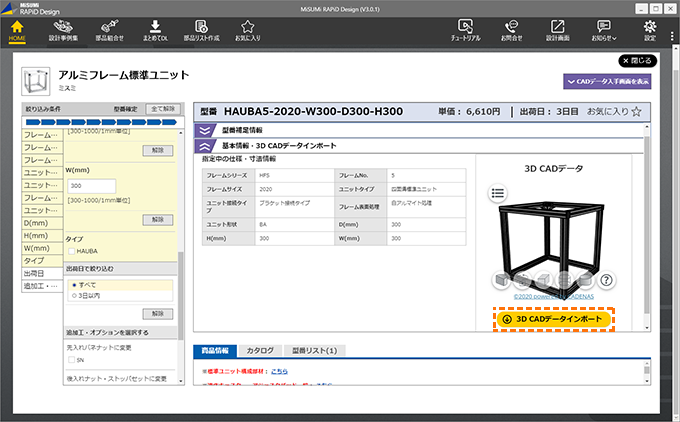Click the まとめてDL bulk download icon
The width and height of the screenshot is (680, 422).
tap(154, 30)
